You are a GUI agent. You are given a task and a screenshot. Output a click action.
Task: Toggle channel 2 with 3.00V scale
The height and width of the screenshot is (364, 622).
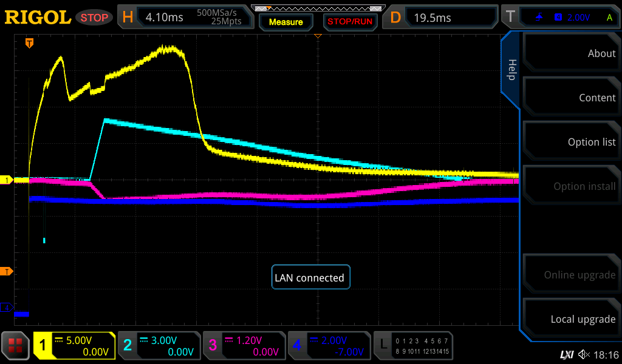(x=159, y=346)
